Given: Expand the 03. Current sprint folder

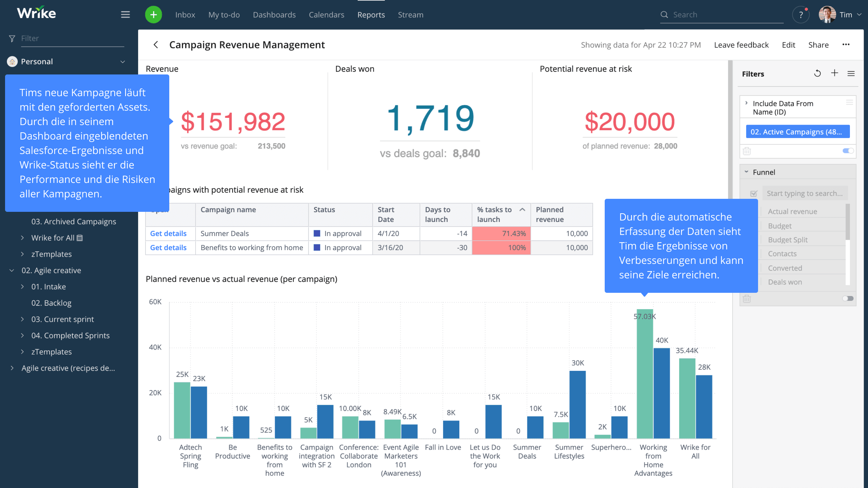Looking at the screenshot, I should tap(22, 319).
